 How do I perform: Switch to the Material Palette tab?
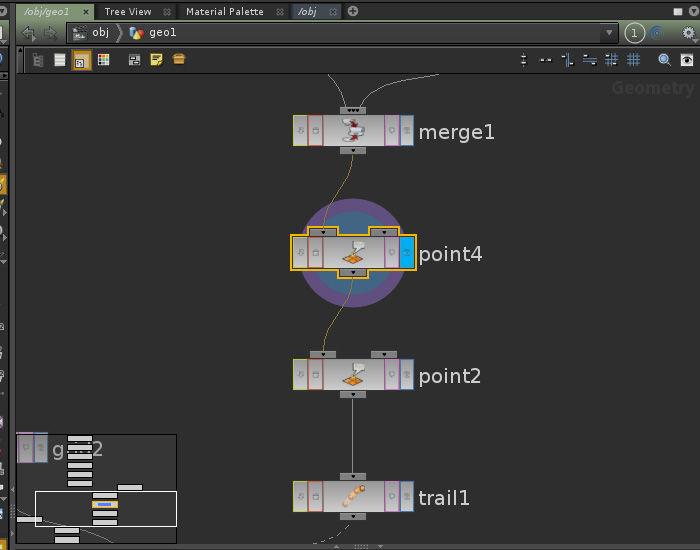click(225, 11)
